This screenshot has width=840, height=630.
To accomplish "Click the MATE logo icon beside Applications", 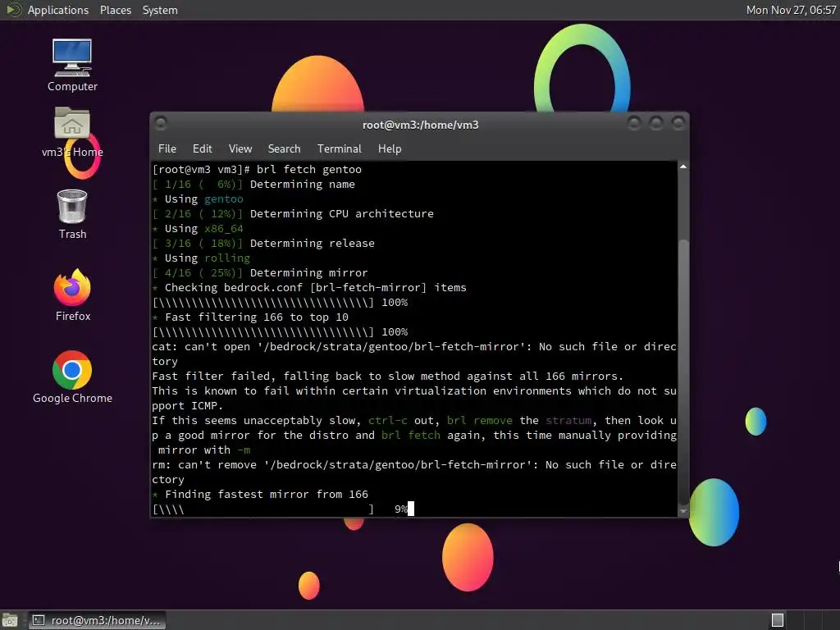I will (x=13, y=10).
